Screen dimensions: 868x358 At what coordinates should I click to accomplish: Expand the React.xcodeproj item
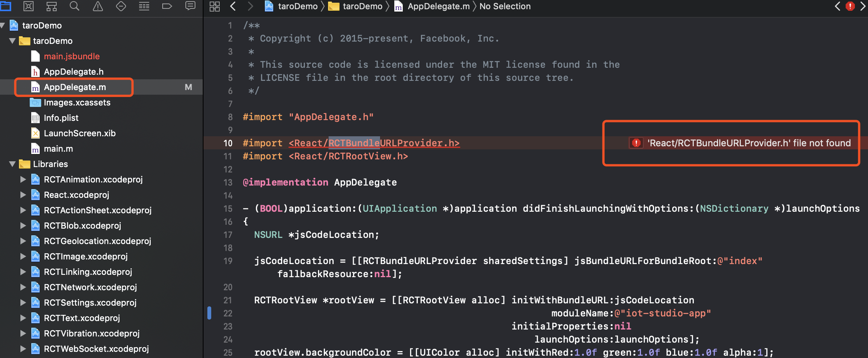23,194
